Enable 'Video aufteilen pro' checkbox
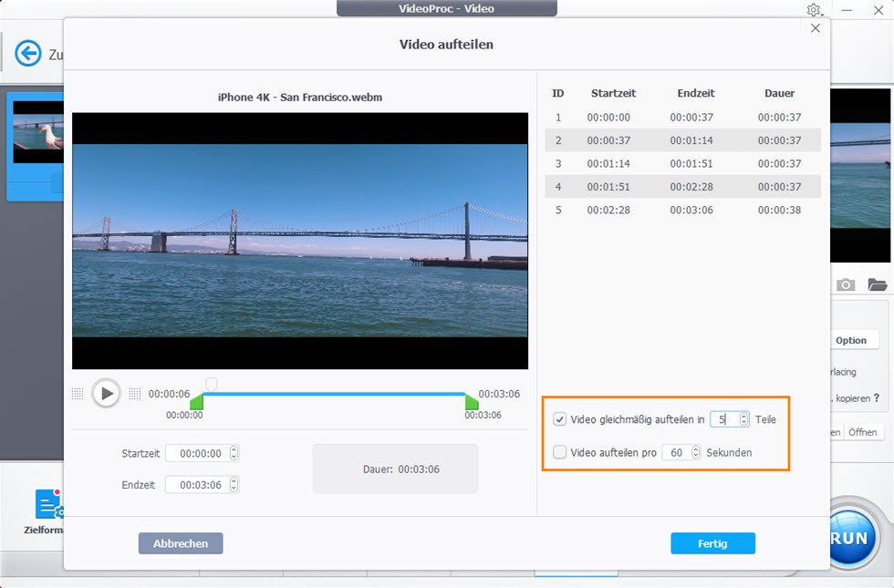This screenshot has width=894, height=588. click(x=560, y=452)
